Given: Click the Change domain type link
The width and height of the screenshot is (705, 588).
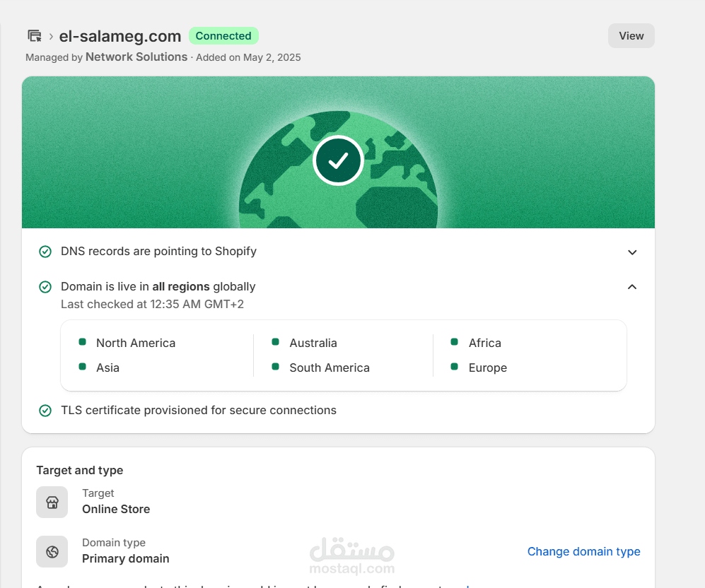Looking at the screenshot, I should point(583,551).
